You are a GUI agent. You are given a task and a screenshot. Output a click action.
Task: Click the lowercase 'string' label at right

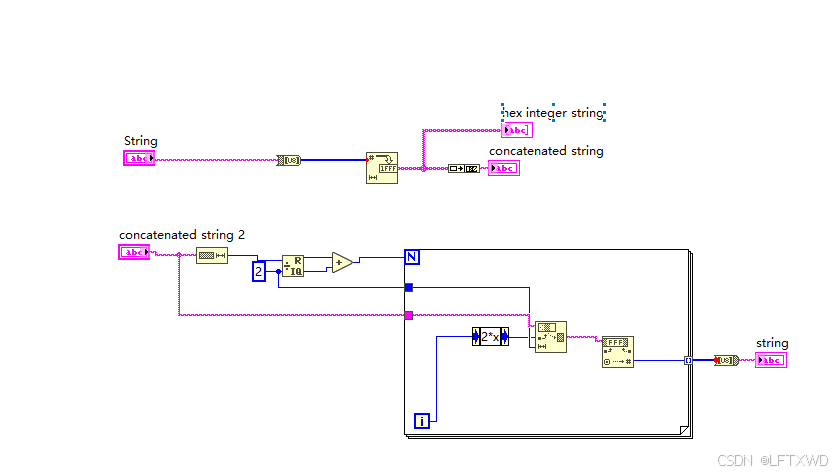[x=772, y=343]
